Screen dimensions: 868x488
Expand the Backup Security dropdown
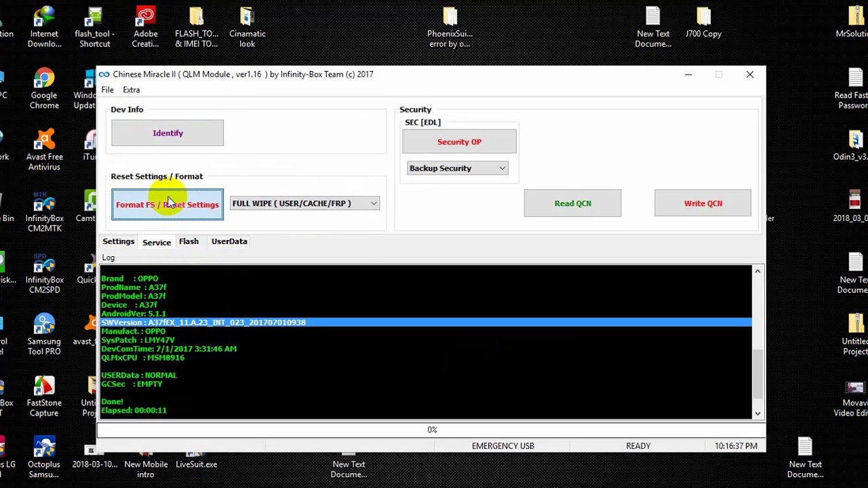coord(457,168)
